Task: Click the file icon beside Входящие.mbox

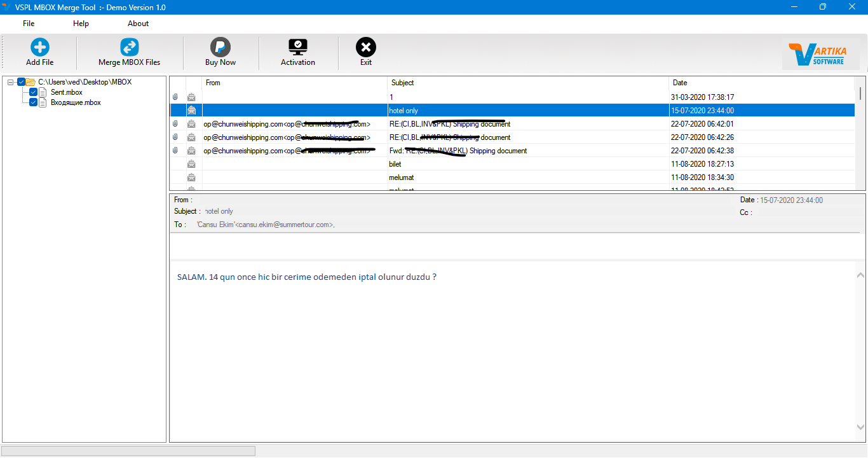Action: coord(43,102)
